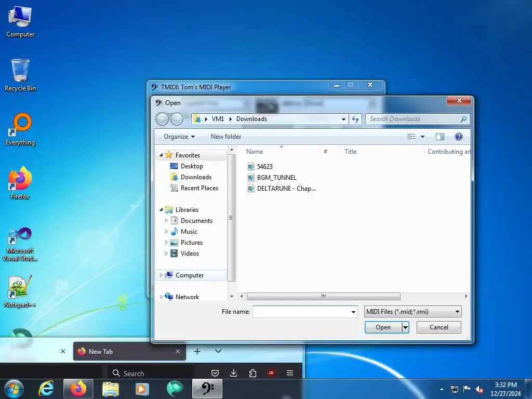Click the Pocket icon in Firefox toolbar
The image size is (532, 399).
coord(215,373)
